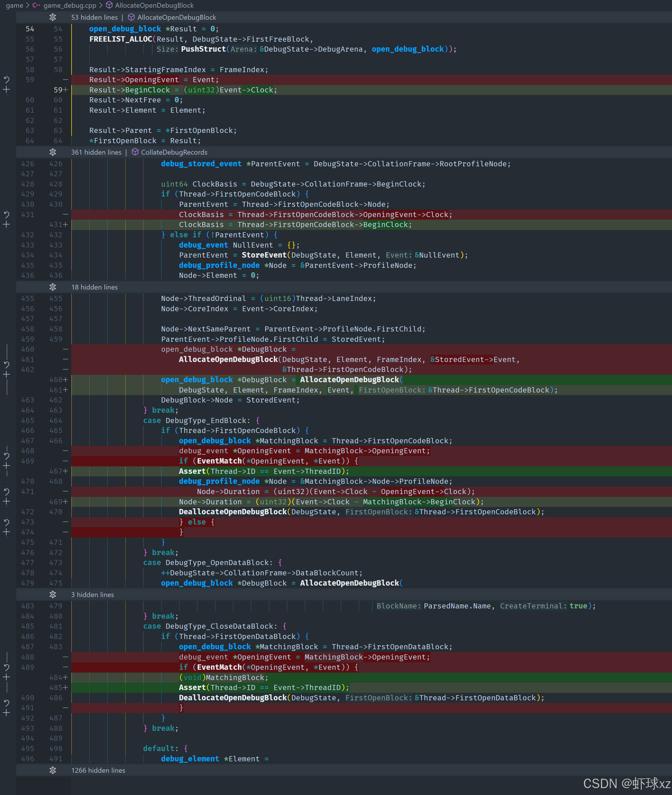The height and width of the screenshot is (795, 672).
Task: Open the game_debug.cpp breadcrumb item
Action: tap(69, 5)
